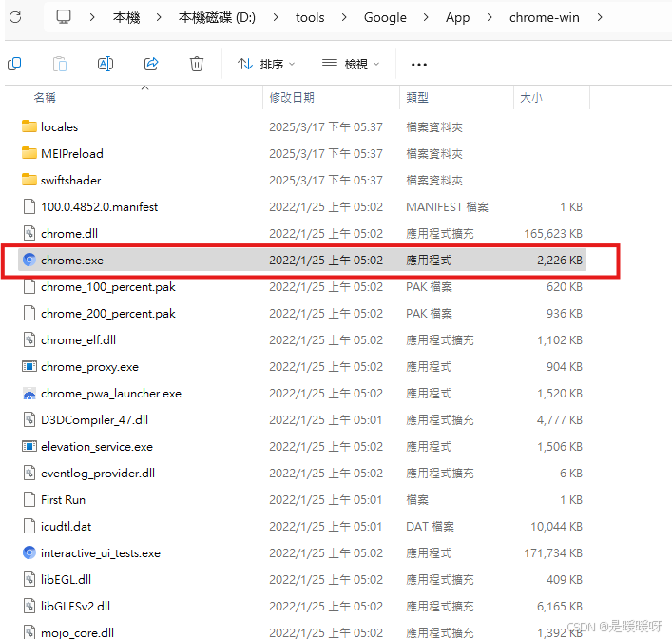Select the file name libGLESv2.dll
This screenshot has height=639, width=672.
click(75, 607)
